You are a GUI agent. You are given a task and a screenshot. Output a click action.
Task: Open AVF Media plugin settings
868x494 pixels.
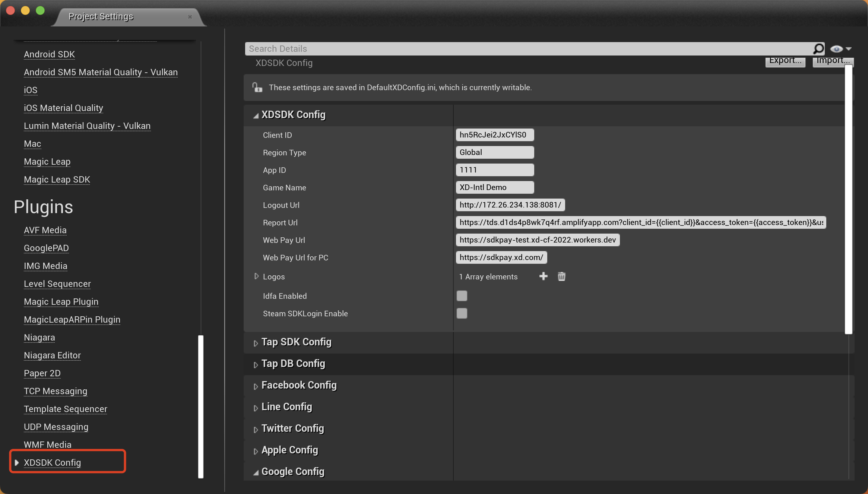[x=45, y=230]
